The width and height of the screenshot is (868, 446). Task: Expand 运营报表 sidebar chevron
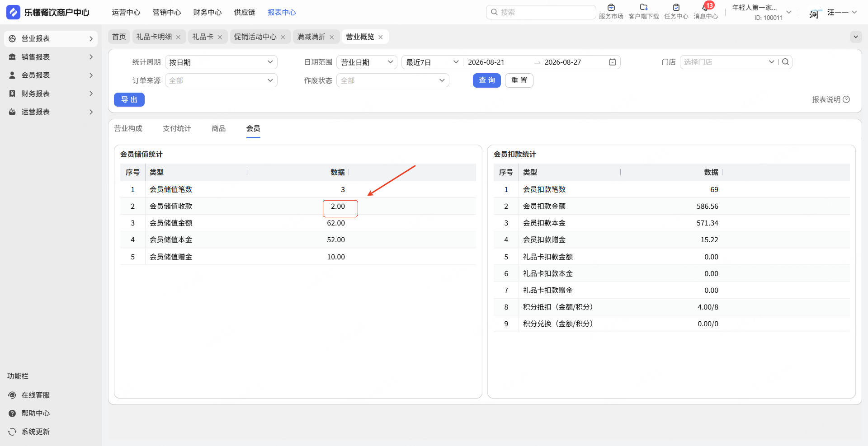pos(91,112)
